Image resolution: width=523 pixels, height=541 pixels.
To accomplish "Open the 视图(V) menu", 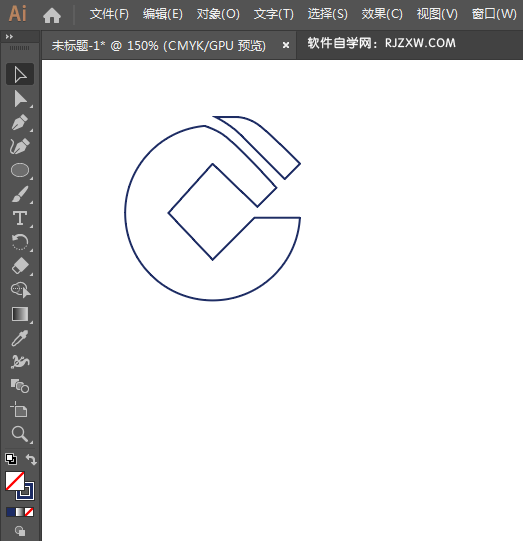I will pyautogui.click(x=437, y=14).
